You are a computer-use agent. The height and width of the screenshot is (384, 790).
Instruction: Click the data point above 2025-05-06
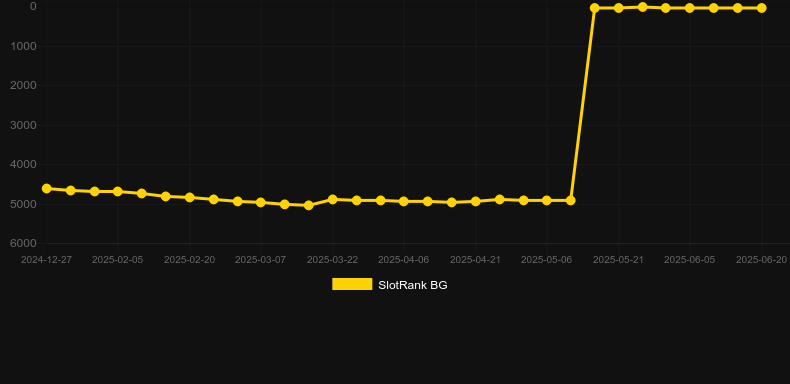[547, 201]
